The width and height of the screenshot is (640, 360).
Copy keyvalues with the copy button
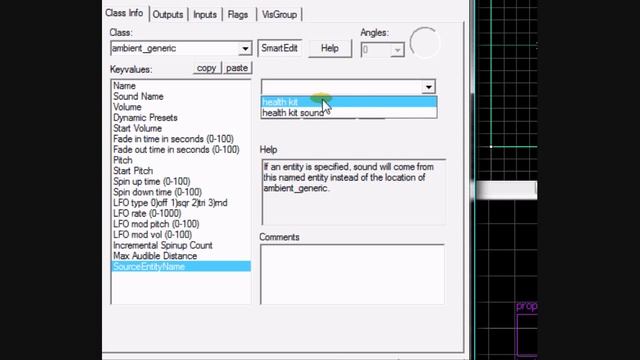click(207, 68)
